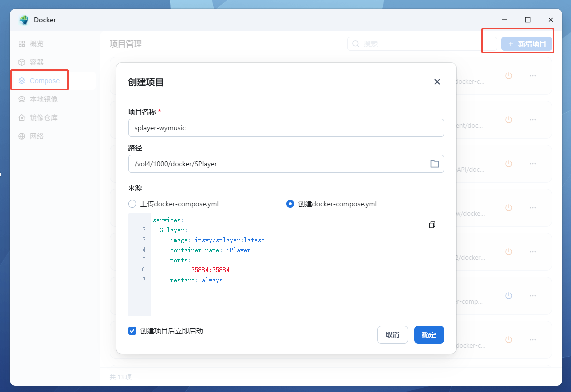Copy the docker-compose code with copy icon
The width and height of the screenshot is (571, 392).
tap(432, 225)
